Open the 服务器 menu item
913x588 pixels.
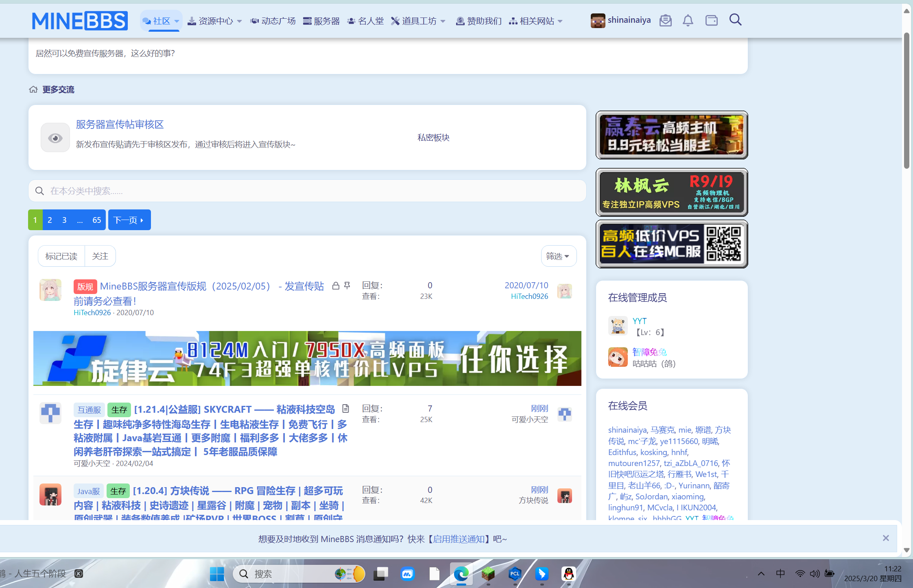322,21
